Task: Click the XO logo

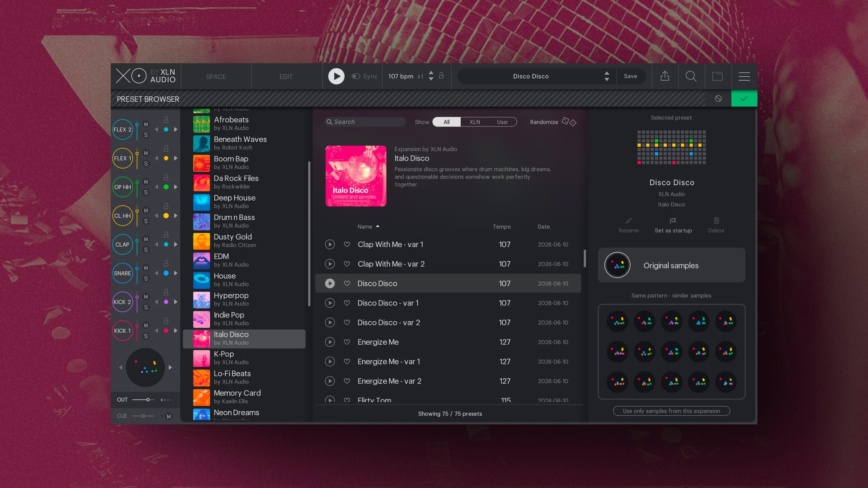Action: [131, 76]
